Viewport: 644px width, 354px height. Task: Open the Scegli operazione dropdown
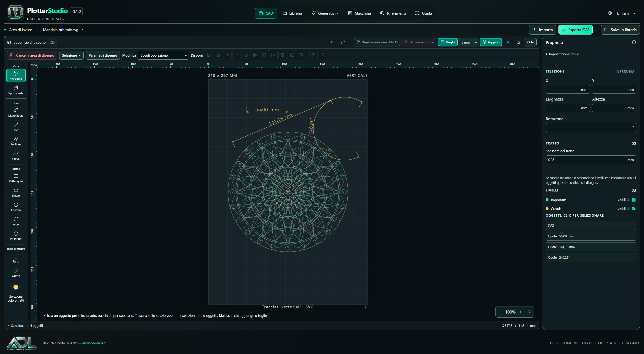coord(163,55)
